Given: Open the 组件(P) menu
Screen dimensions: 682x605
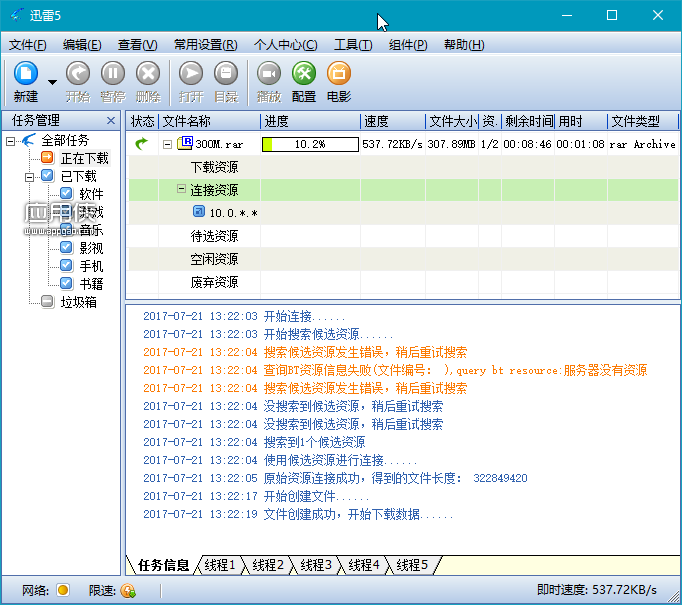Looking at the screenshot, I should click(x=408, y=45).
